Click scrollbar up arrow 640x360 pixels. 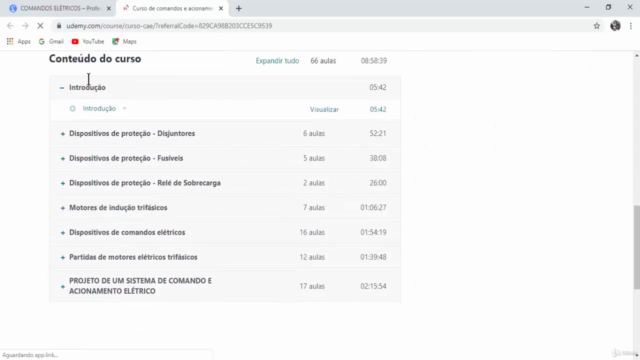click(636, 55)
